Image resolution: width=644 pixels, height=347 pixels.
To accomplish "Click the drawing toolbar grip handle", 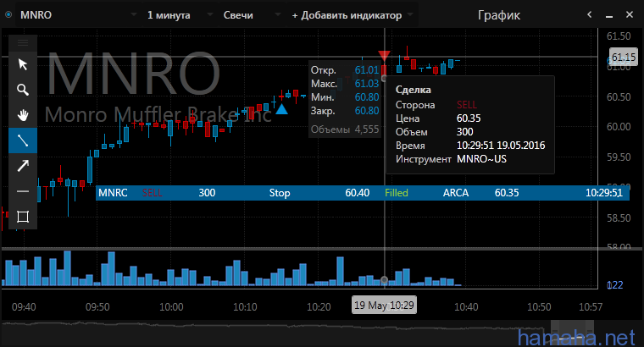I will click(x=23, y=42).
